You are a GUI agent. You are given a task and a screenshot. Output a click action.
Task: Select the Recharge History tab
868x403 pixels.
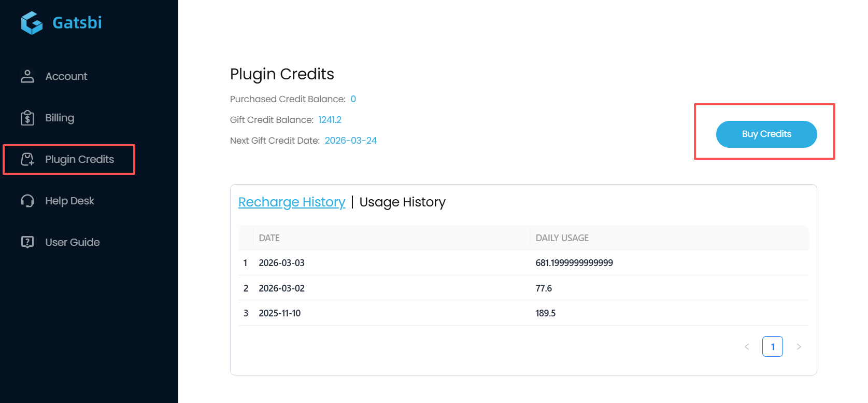pyautogui.click(x=292, y=202)
